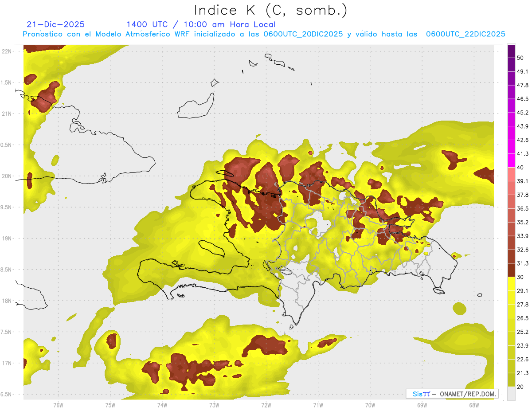This screenshot has height=411, width=532.
Task: Click the "70W" longitude label
Action: (x=370, y=405)
